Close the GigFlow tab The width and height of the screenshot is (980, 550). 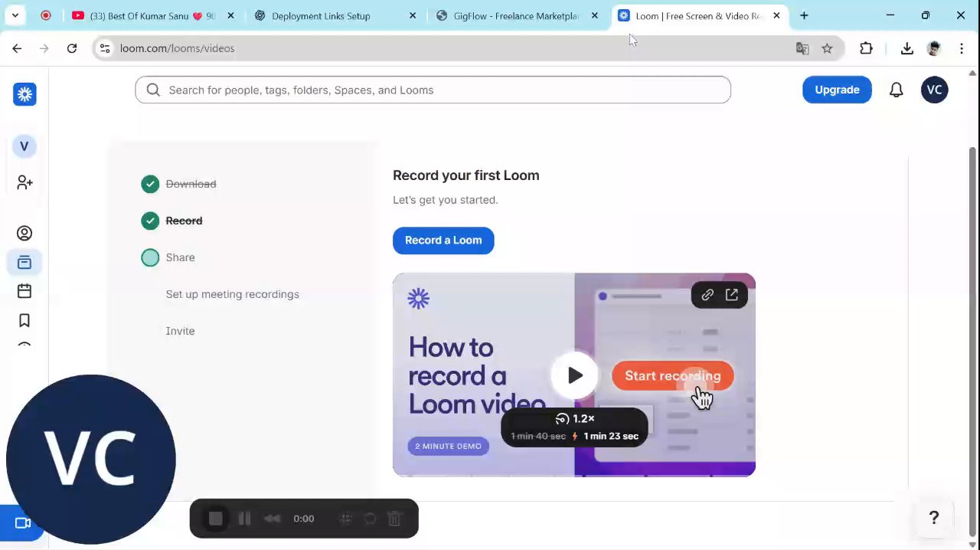[595, 15]
